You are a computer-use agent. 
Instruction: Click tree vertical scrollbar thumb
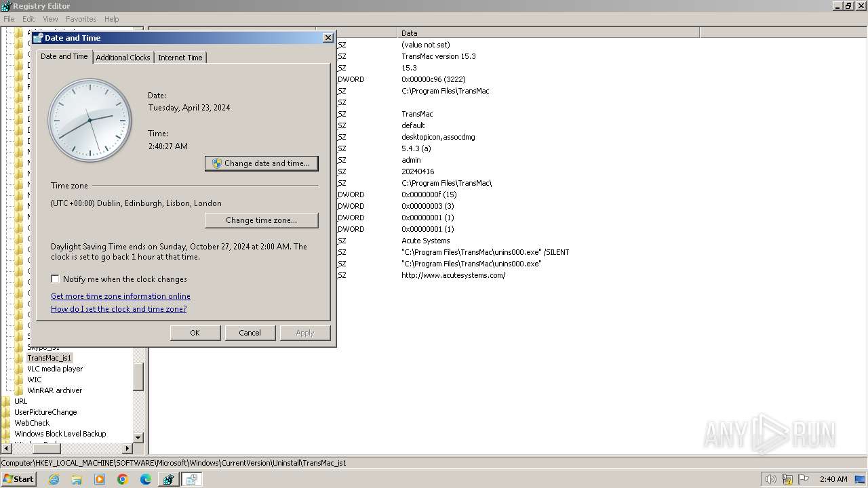tap(138, 377)
